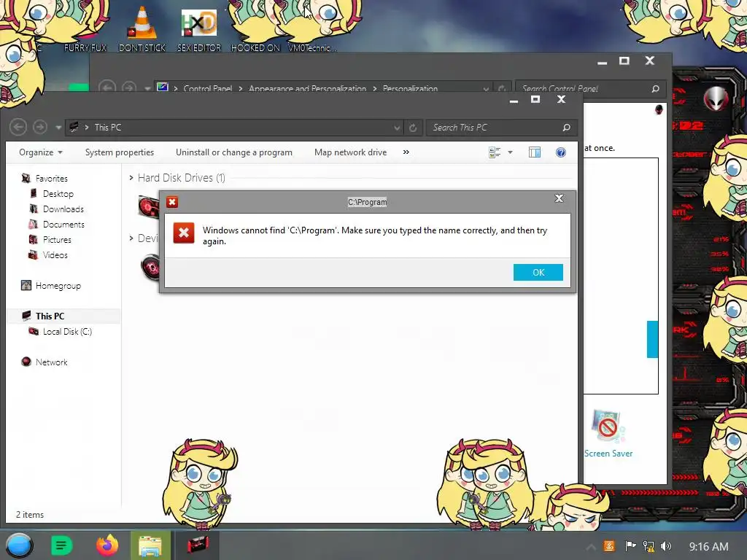This screenshot has height=560, width=747.
Task: Open network status tray icon
Action: coord(649,546)
